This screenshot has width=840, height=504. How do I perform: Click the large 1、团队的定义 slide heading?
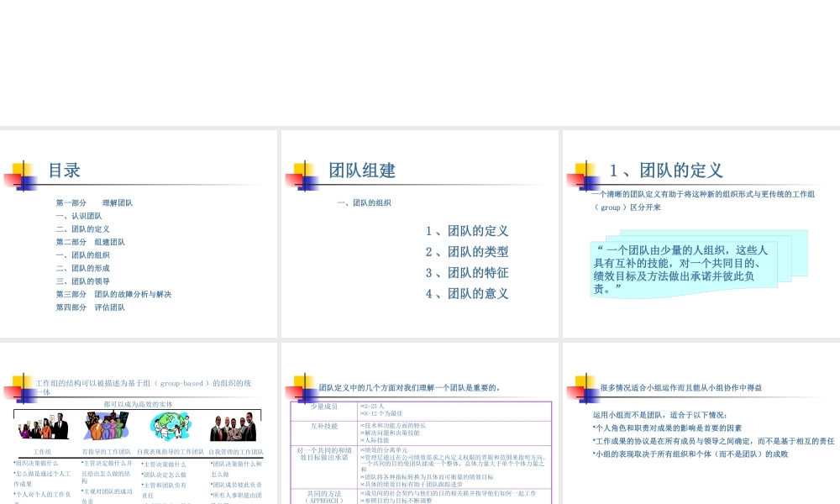(x=666, y=171)
